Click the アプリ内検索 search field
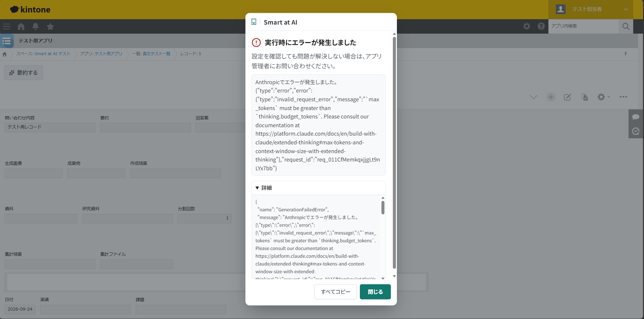The height and width of the screenshot is (319, 644). [x=583, y=26]
